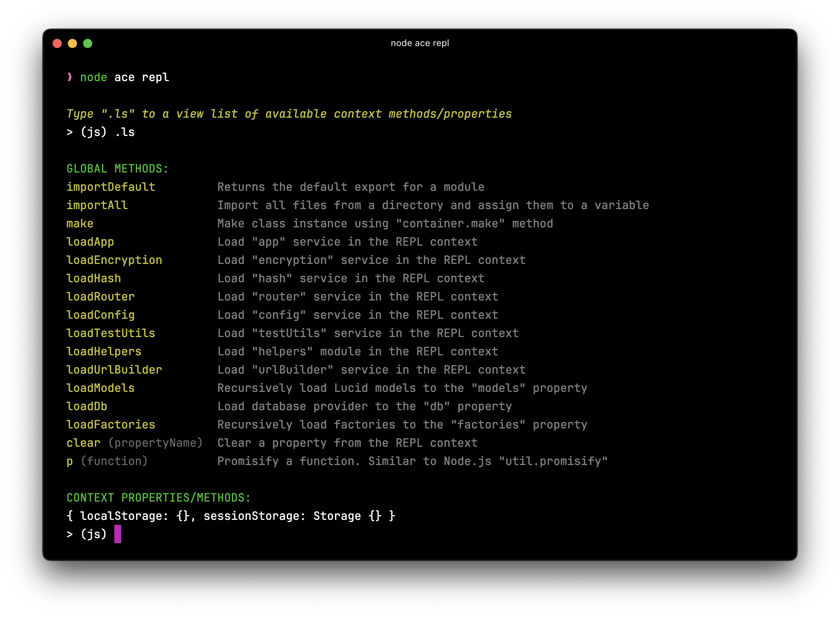Click the yellow '.ls' hint line

[x=289, y=114]
